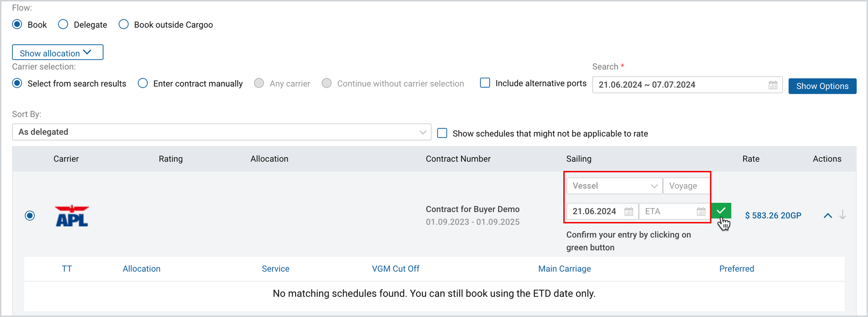Click the ETD date field 21.06.2024
This screenshot has width=868, height=317.
click(602, 211)
